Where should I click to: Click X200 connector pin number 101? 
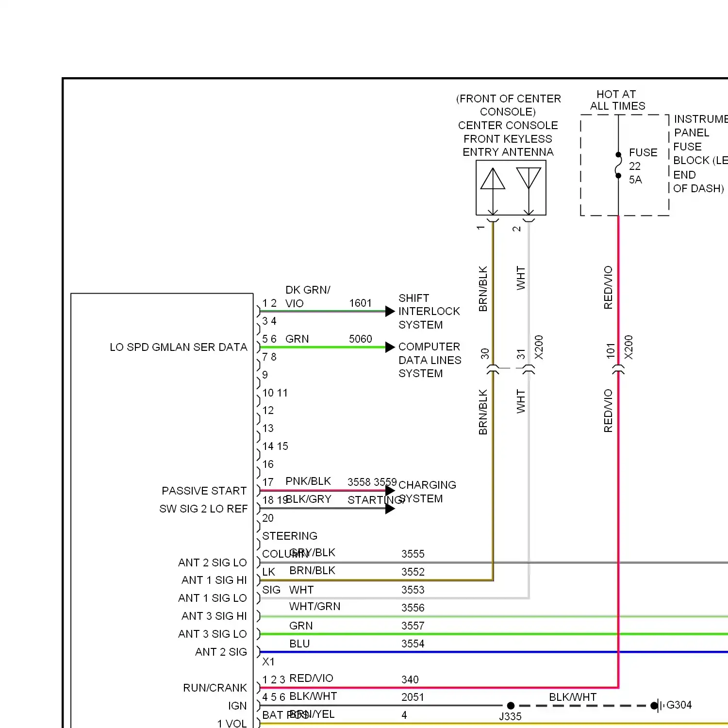[611, 351]
